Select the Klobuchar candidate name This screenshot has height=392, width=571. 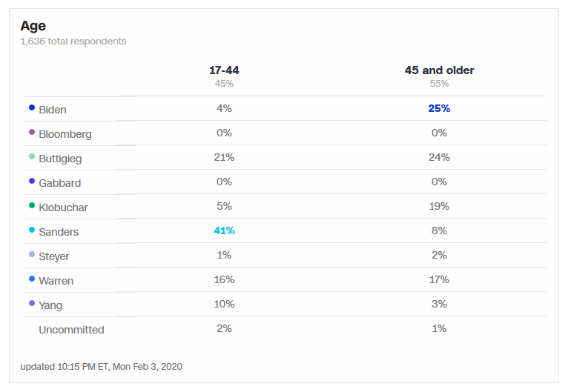pyautogui.click(x=63, y=207)
